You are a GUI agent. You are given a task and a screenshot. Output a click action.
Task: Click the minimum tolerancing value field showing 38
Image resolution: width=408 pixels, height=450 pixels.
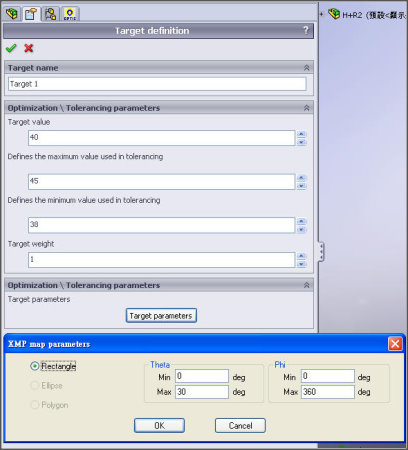coord(162,225)
